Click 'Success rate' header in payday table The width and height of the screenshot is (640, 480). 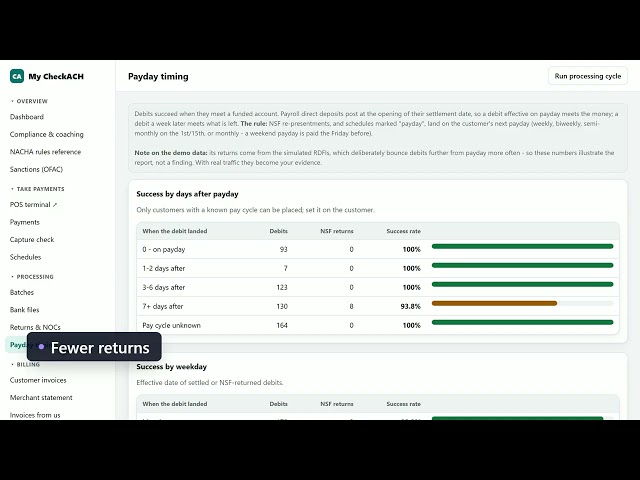(403, 231)
